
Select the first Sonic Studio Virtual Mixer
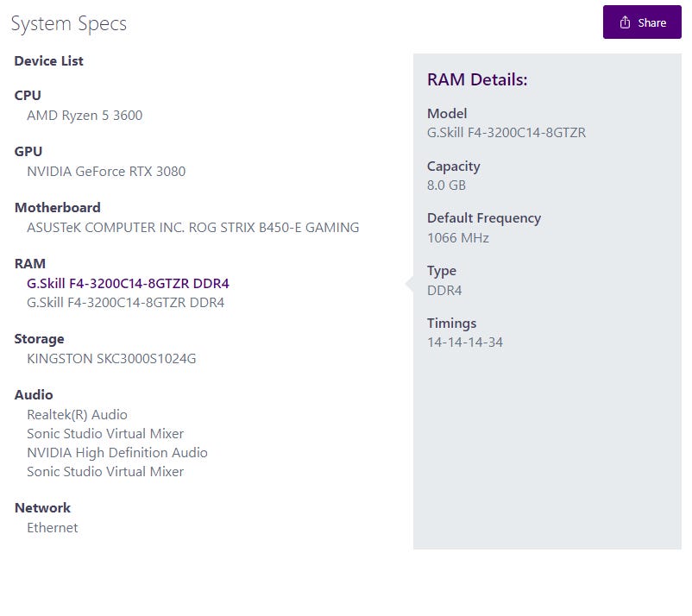coord(105,433)
